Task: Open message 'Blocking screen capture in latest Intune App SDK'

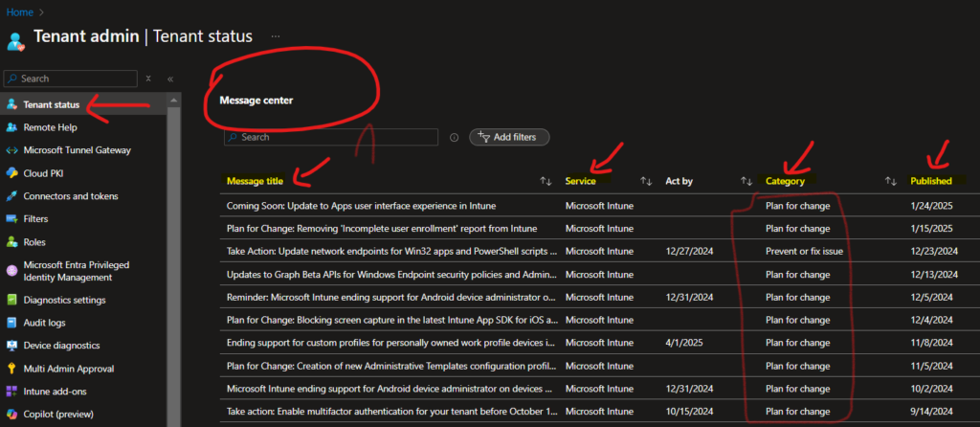Action: click(392, 320)
